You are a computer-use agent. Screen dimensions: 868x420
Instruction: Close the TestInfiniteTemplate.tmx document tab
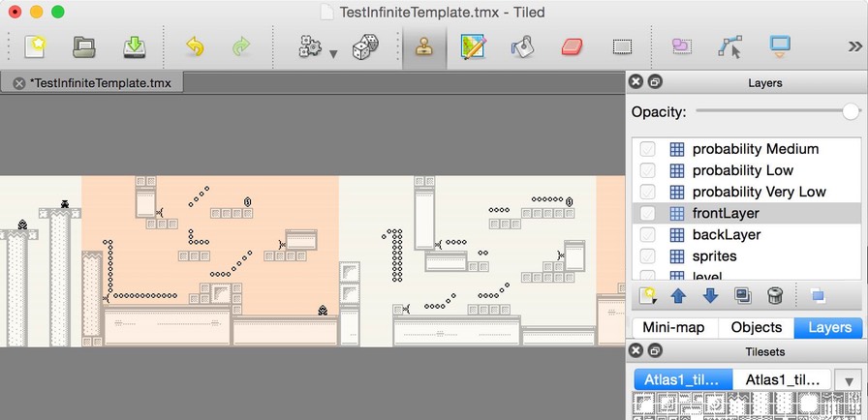click(19, 83)
